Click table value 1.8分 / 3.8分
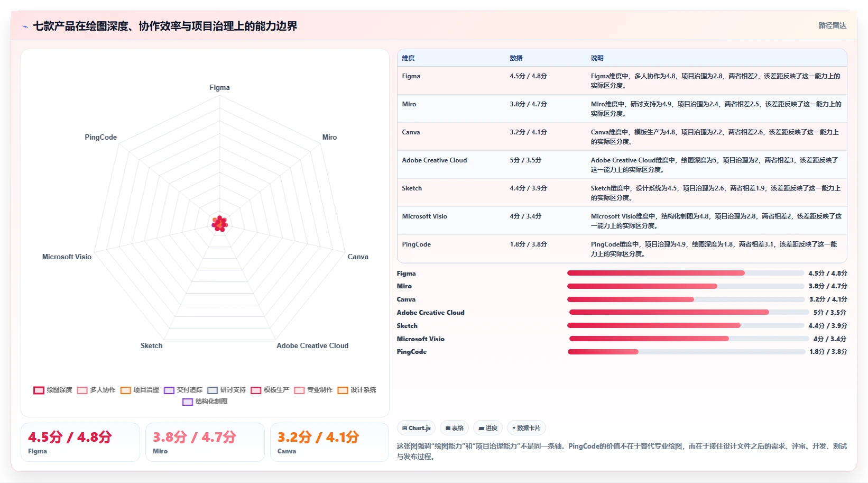The height and width of the screenshot is (483, 868). click(x=528, y=244)
